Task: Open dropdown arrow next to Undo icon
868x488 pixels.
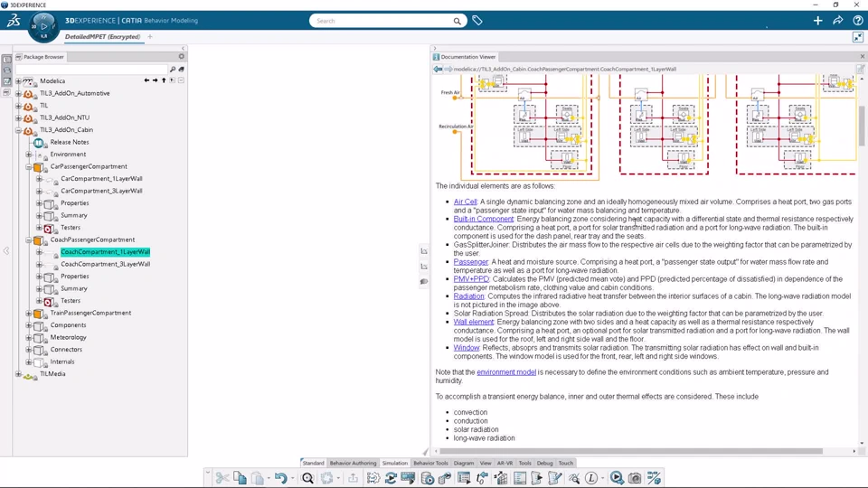Action: (x=292, y=479)
